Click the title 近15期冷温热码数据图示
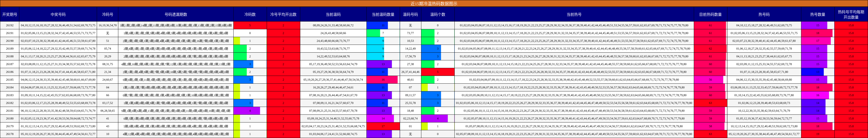The width and height of the screenshot is (868, 138). [434, 4]
